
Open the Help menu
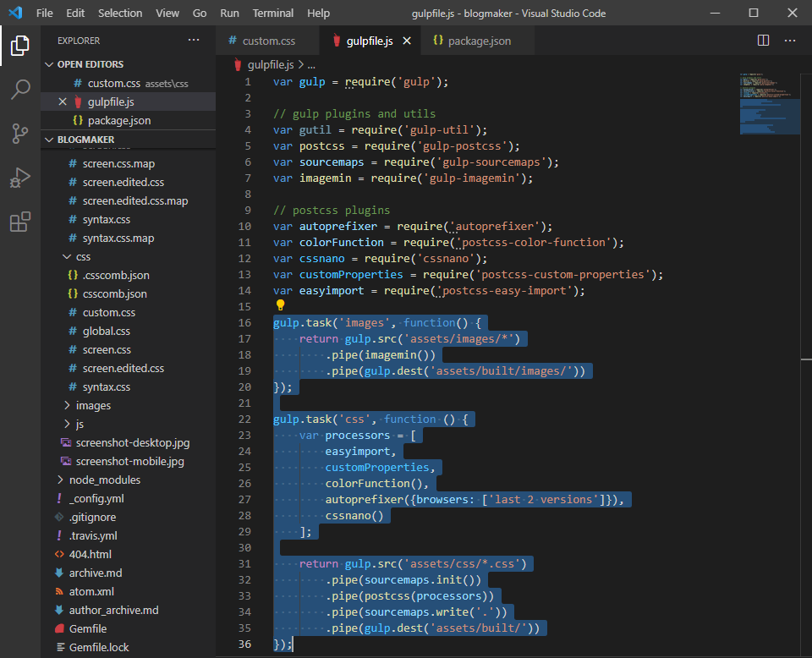pyautogui.click(x=318, y=13)
